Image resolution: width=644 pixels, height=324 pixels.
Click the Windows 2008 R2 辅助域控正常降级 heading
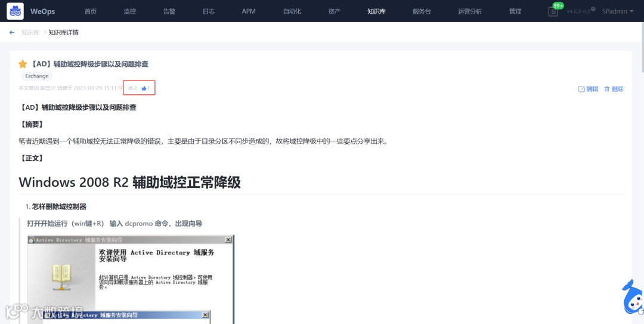(x=130, y=182)
